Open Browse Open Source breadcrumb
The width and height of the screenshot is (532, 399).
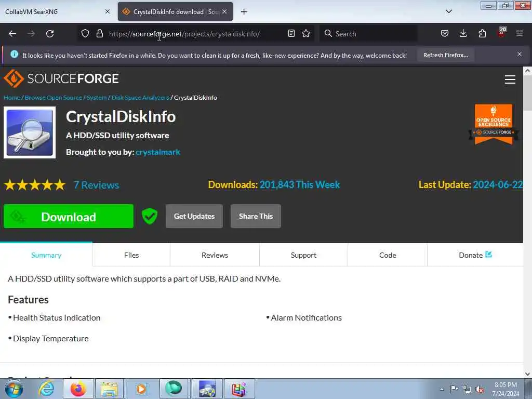[x=54, y=98]
